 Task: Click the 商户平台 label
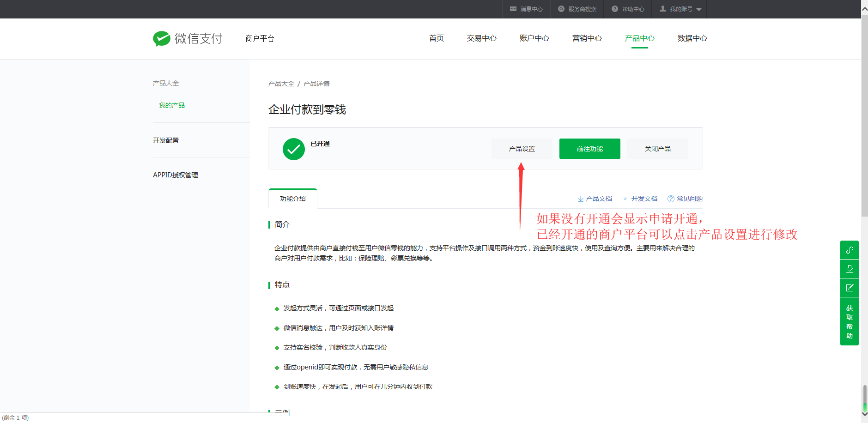(260, 38)
